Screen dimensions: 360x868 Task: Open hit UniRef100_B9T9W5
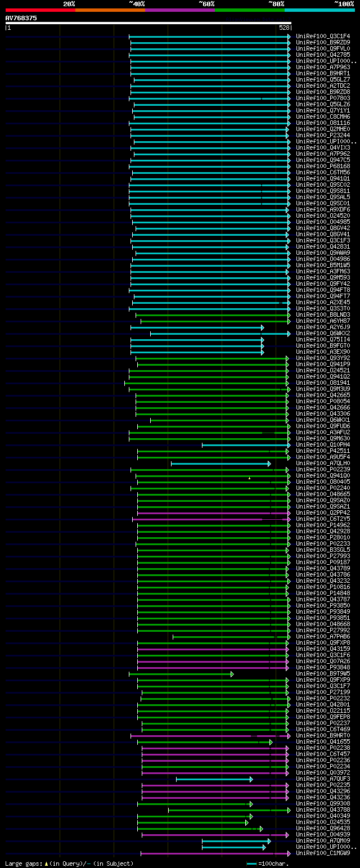323,673
